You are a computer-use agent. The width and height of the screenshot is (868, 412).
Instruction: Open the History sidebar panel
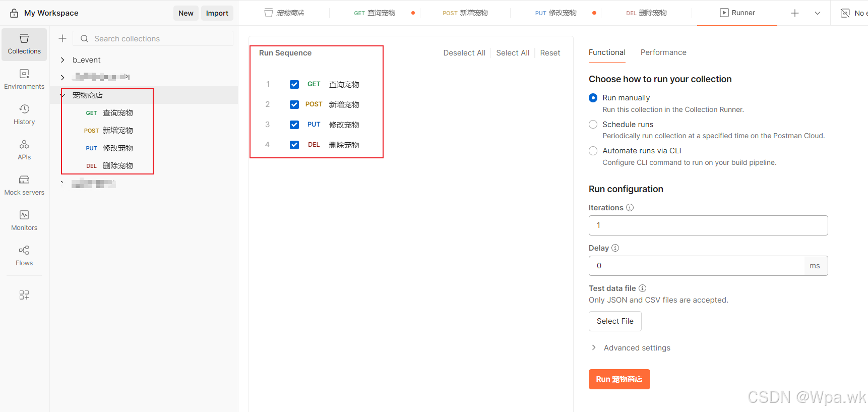click(x=24, y=115)
